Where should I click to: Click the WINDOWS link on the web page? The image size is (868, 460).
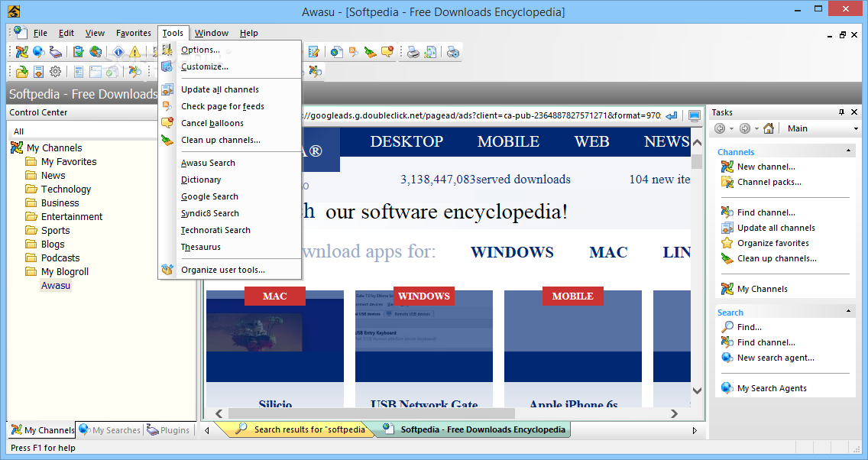click(512, 252)
